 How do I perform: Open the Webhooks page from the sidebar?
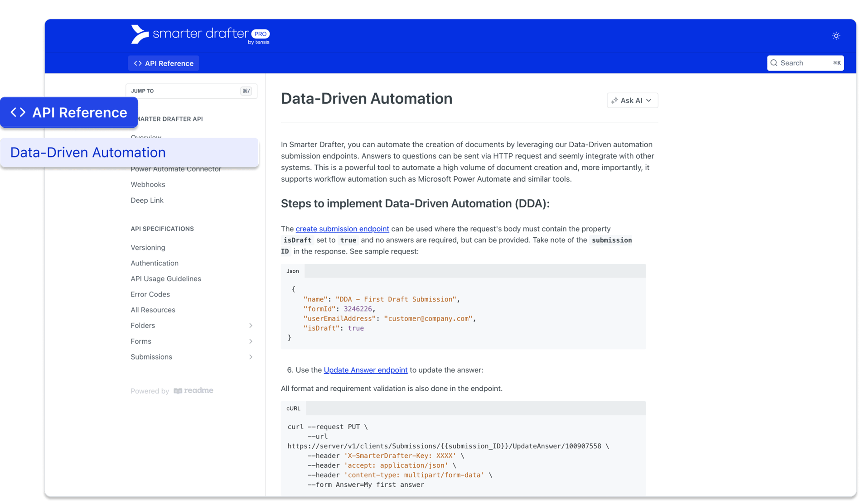click(x=148, y=184)
